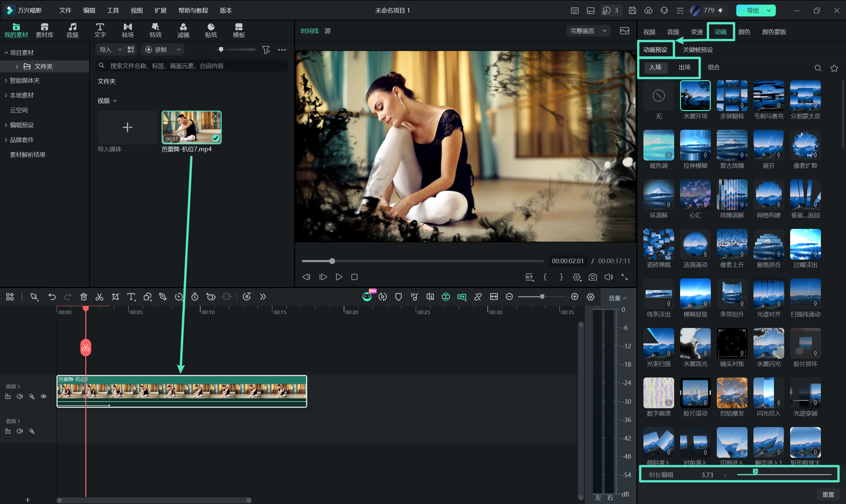Click the text tool in timeline toolbar
The height and width of the screenshot is (504, 846).
131,297
